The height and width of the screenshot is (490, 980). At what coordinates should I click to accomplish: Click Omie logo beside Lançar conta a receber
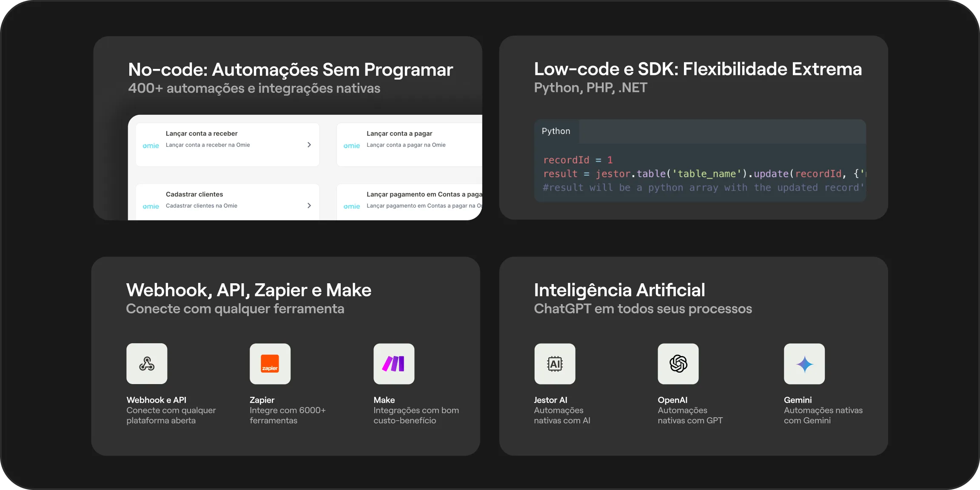[x=151, y=145]
